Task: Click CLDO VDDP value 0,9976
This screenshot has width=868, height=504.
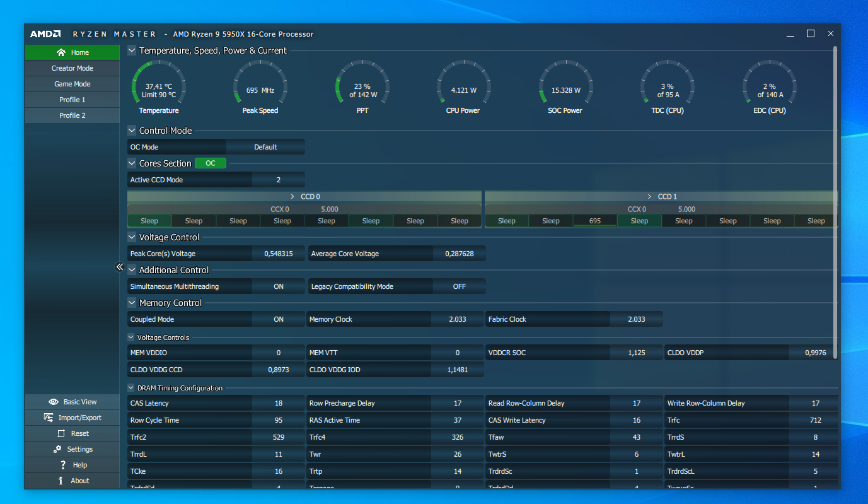Action: click(x=816, y=353)
